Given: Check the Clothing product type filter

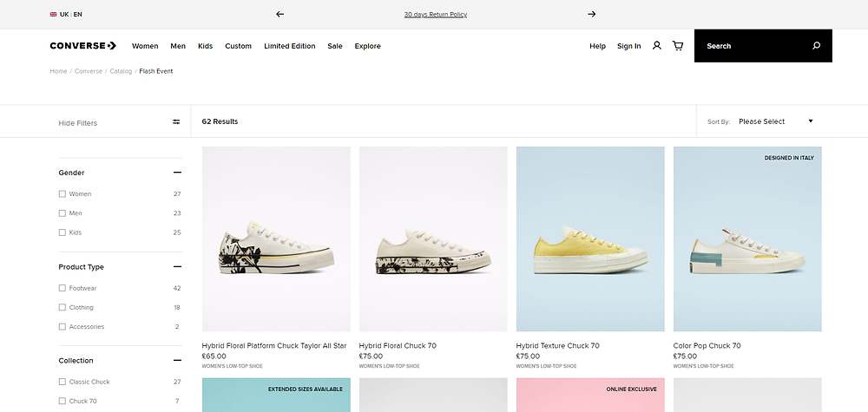Looking at the screenshot, I should [62, 307].
